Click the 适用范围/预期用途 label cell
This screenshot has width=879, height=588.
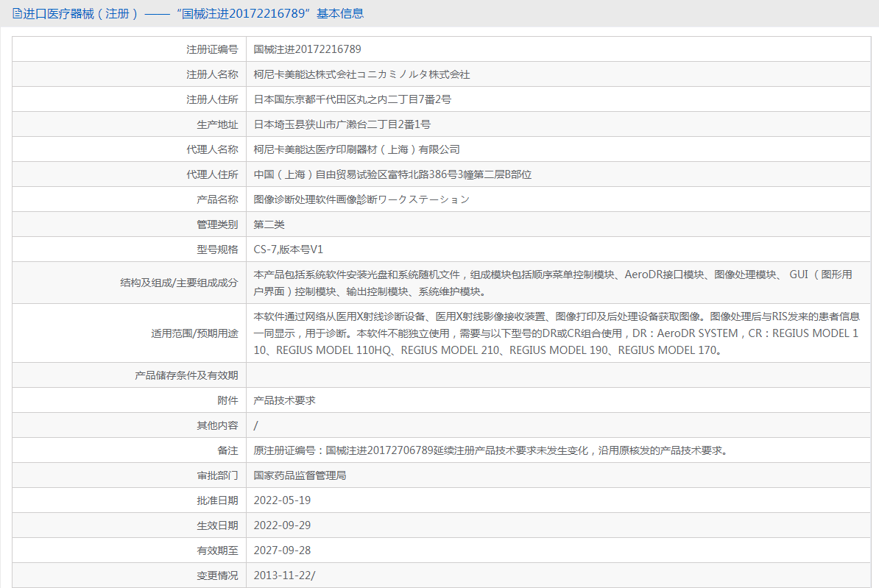tap(130, 333)
